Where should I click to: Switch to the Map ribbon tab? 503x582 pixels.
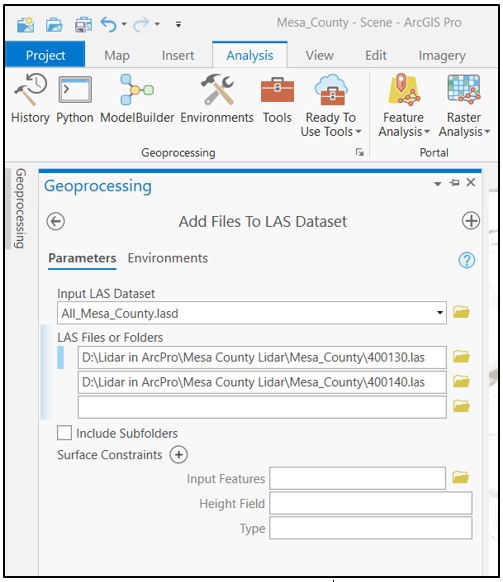click(x=117, y=55)
